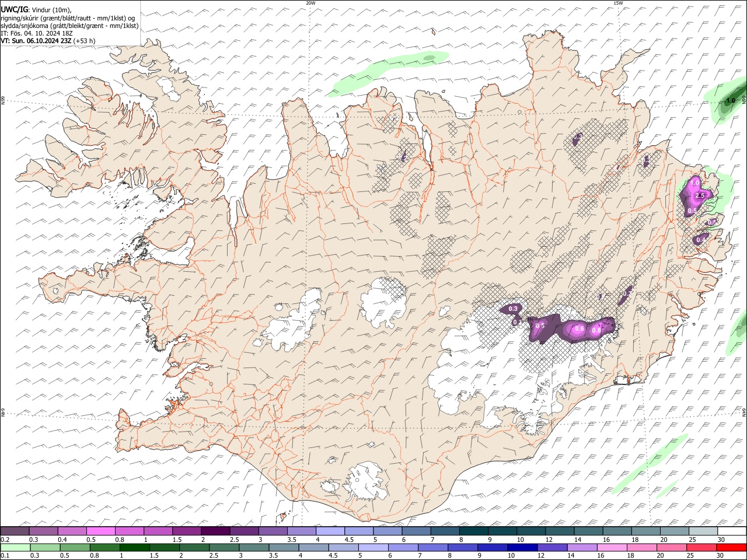747x560 pixels.
Task: Click the lower legend swatch starting at 0.1
Action: (x=15, y=548)
